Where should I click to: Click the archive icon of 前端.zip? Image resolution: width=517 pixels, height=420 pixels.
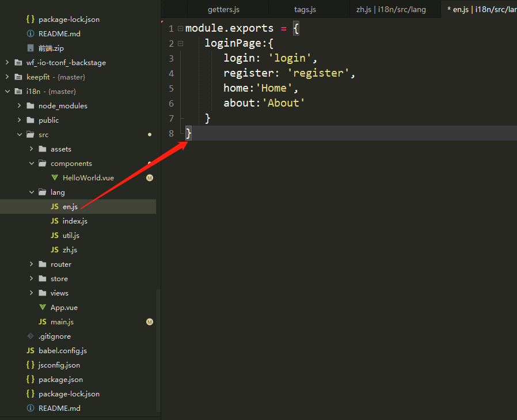point(31,48)
